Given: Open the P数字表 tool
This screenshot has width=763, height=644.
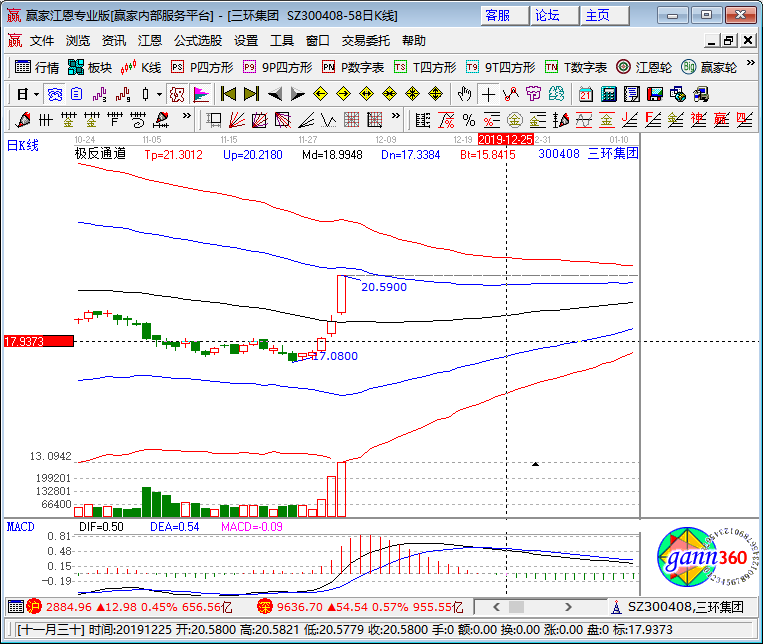Looking at the screenshot, I should pos(353,67).
